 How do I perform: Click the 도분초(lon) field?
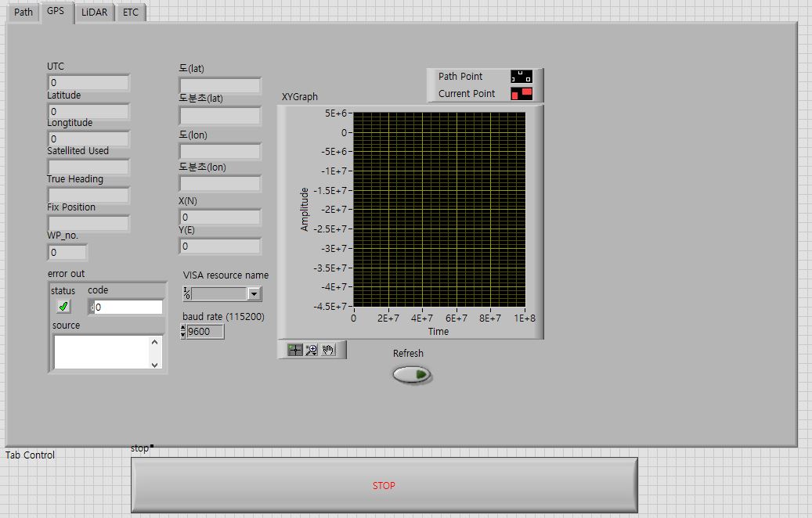pyautogui.click(x=220, y=183)
